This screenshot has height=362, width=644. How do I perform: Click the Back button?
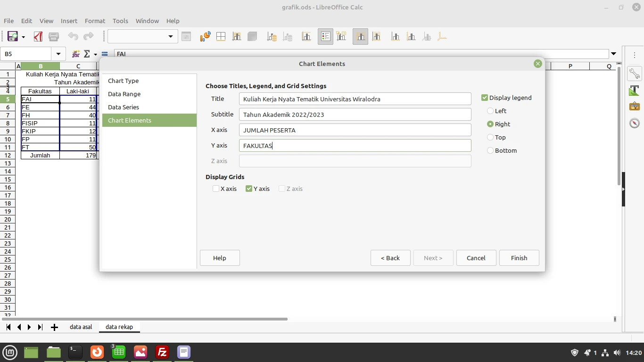point(390,258)
